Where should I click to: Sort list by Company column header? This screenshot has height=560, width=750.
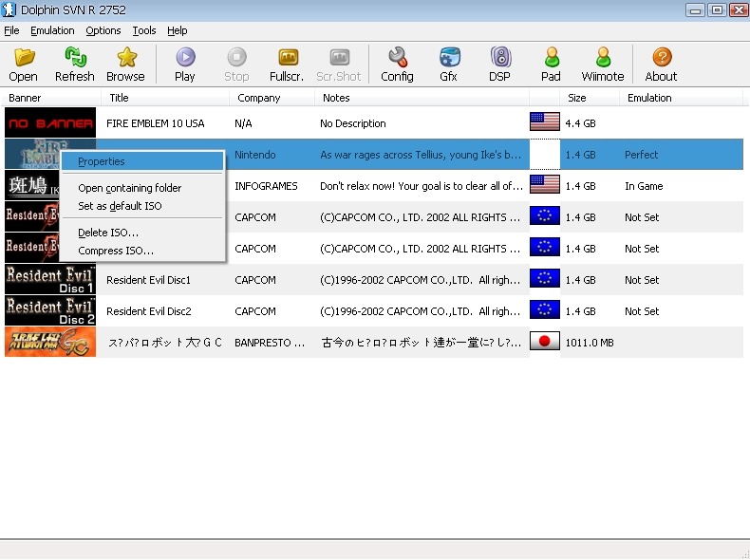[x=259, y=98]
